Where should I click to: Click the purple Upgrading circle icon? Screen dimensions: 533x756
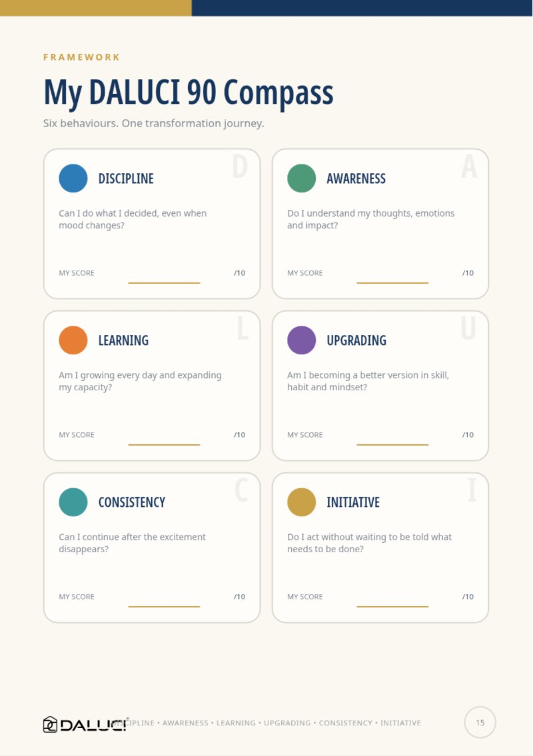[301, 340]
